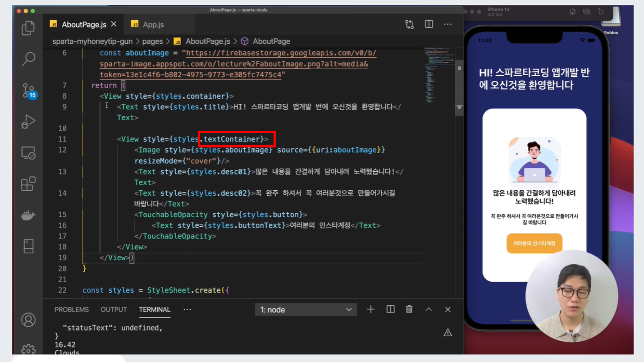This screenshot has height=362, width=644.
Task: Click the compare changes icon in editor toolbar
Action: click(x=409, y=24)
